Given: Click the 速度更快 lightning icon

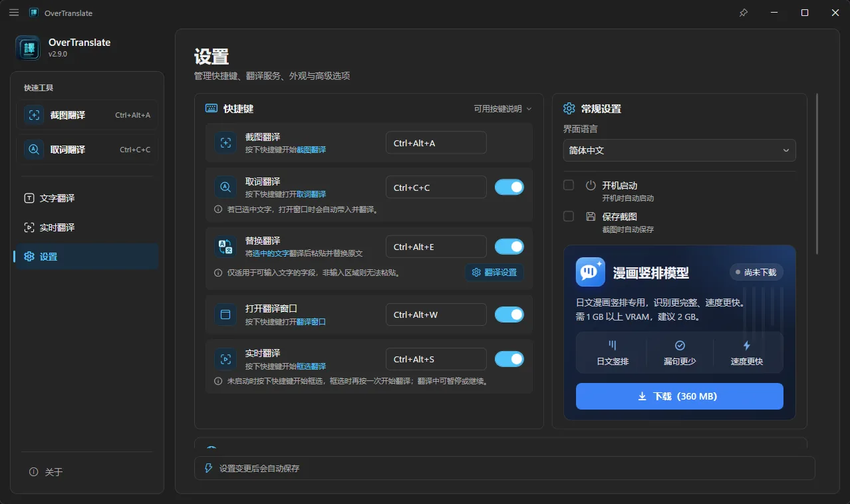Looking at the screenshot, I should (746, 346).
